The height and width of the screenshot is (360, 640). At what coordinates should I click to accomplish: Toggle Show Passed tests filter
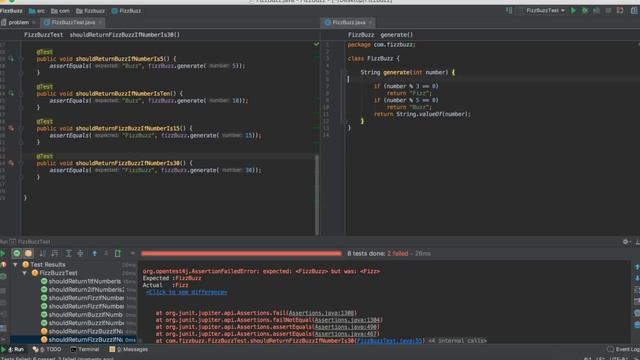coord(17,253)
